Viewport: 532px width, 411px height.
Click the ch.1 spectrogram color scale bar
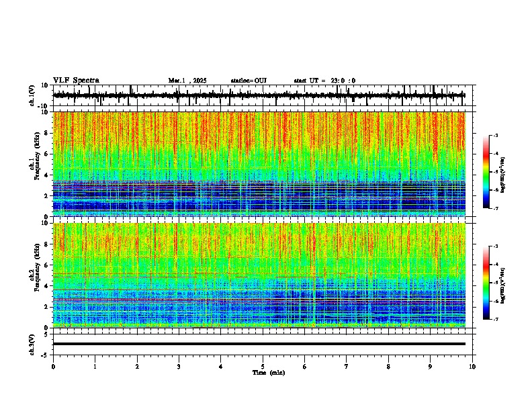[x=486, y=171]
